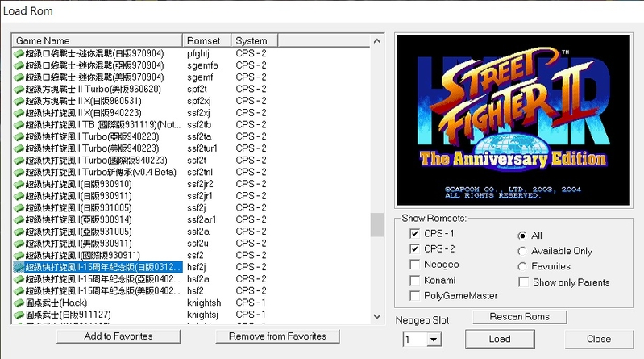Click the green icon beside ssf2t row
The image size is (644, 359).
19,161
